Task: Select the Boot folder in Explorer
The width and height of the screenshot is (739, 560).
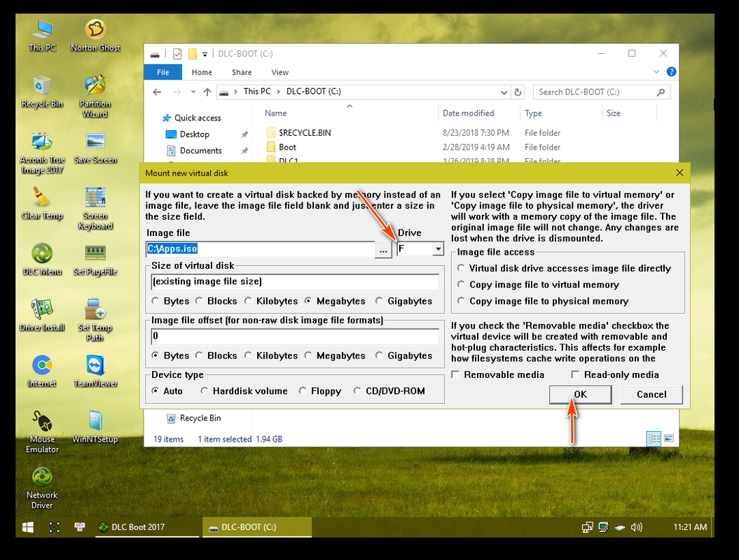Action: tap(287, 147)
